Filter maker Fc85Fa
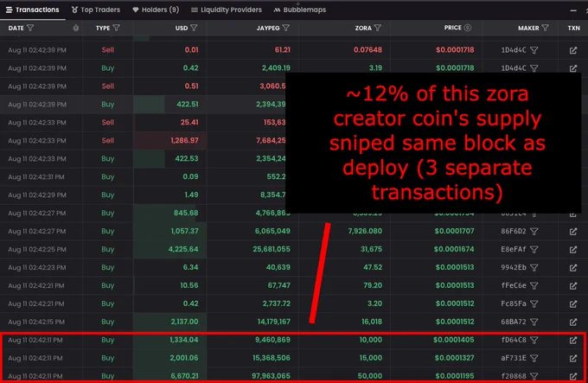The width and height of the screenshot is (588, 383). 534,304
